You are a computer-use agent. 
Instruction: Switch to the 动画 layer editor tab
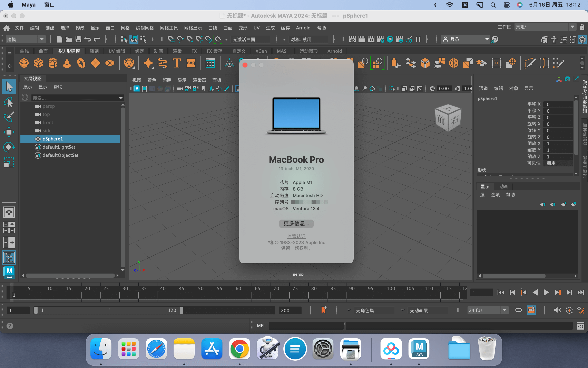point(504,186)
